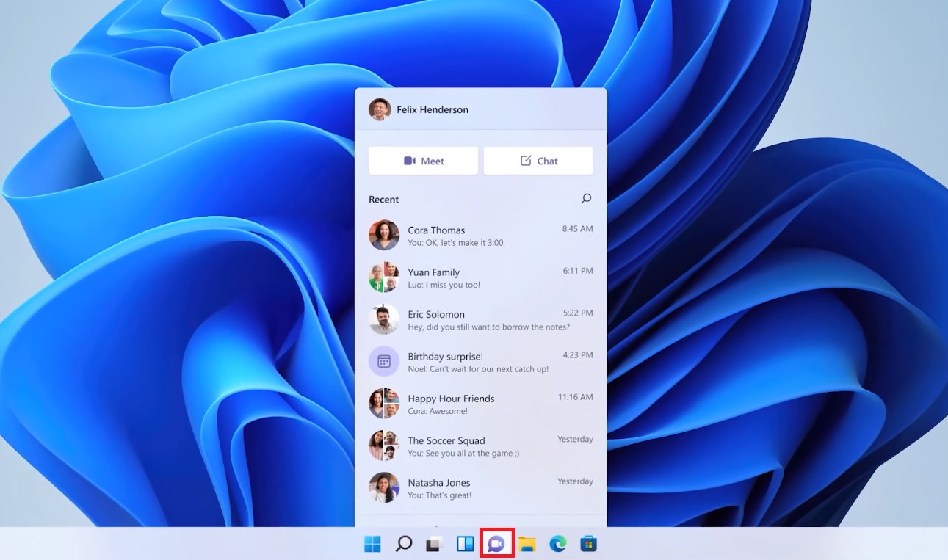
Task: Open the Natasha Jones chat
Action: (481, 487)
